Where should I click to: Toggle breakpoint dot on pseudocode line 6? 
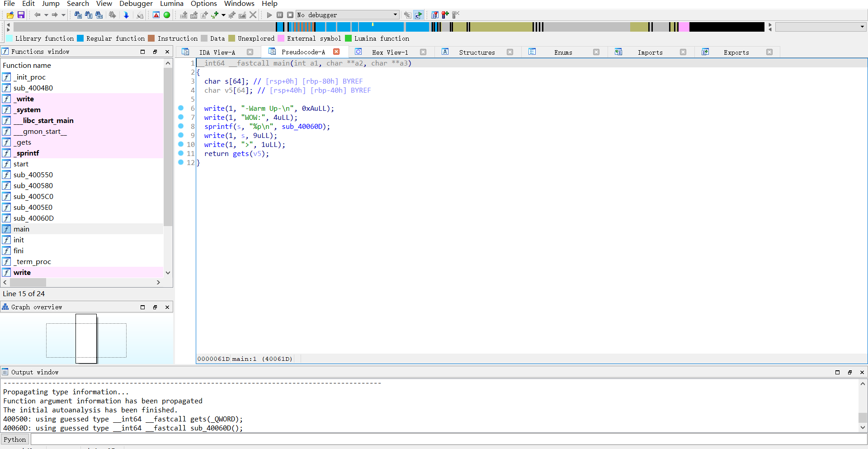181,108
